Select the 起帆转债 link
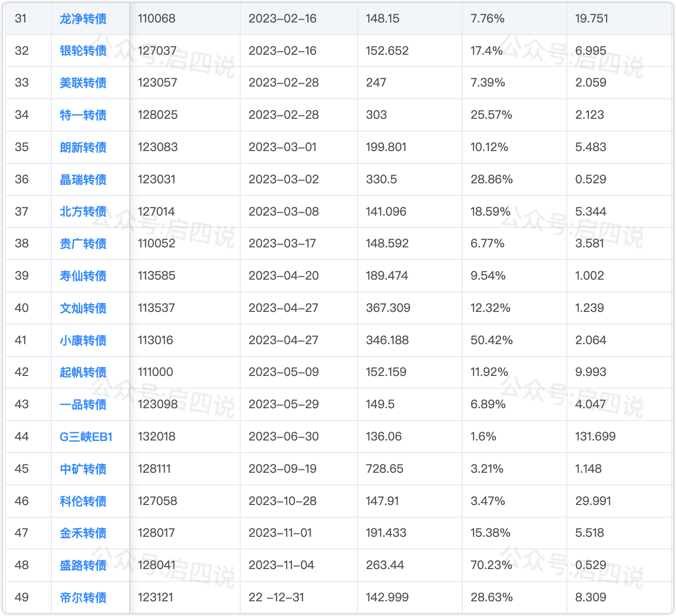 click(83, 372)
